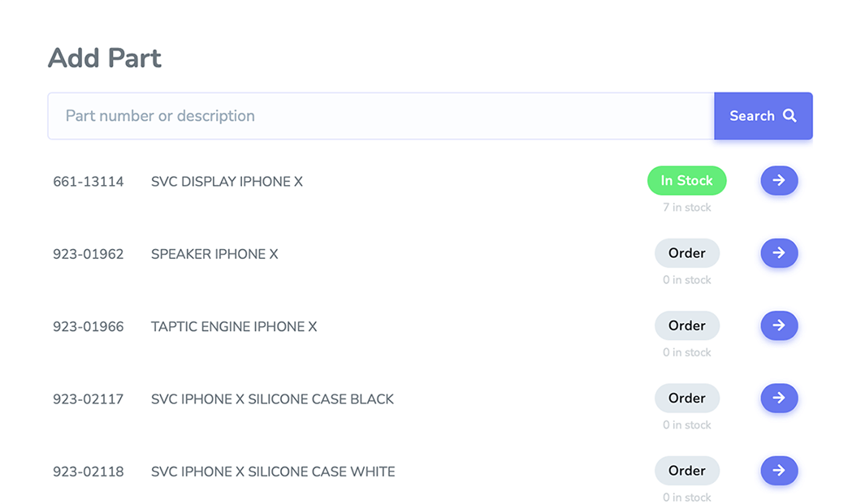Select part number 923-01966
The image size is (861, 504).
click(x=89, y=327)
